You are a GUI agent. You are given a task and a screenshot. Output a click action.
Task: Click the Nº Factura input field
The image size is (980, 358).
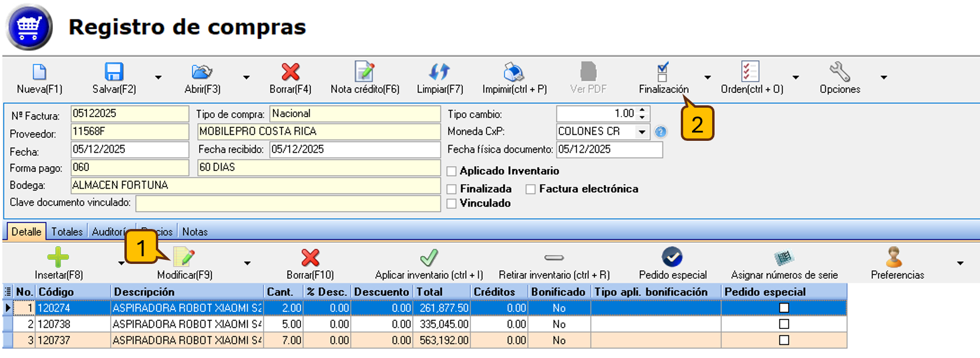129,114
